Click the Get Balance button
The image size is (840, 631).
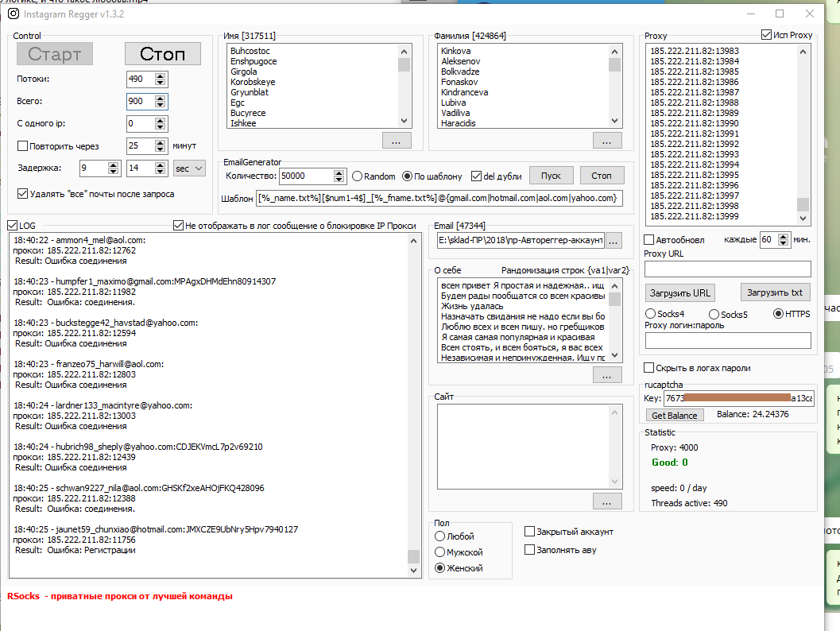pos(674,415)
